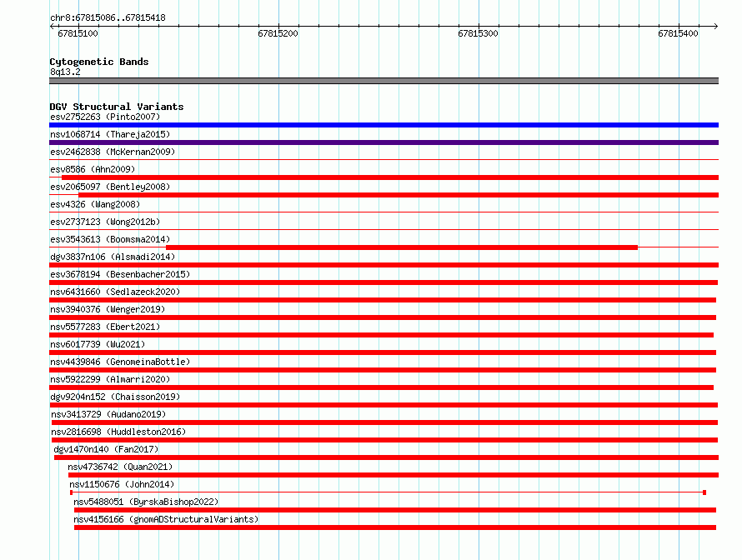This screenshot has height=560, width=742.
Task: Click the 8q13.2 band label
Action: pyautogui.click(x=65, y=72)
